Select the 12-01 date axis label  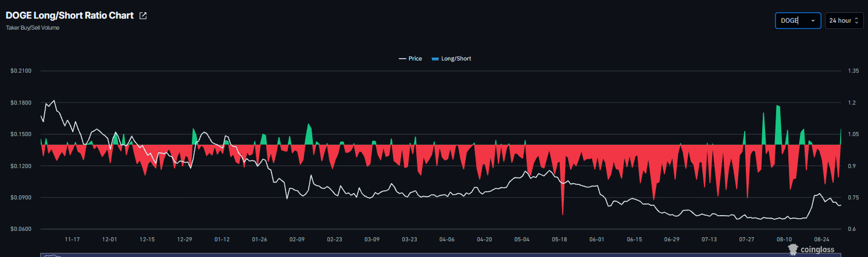pyautogui.click(x=109, y=239)
